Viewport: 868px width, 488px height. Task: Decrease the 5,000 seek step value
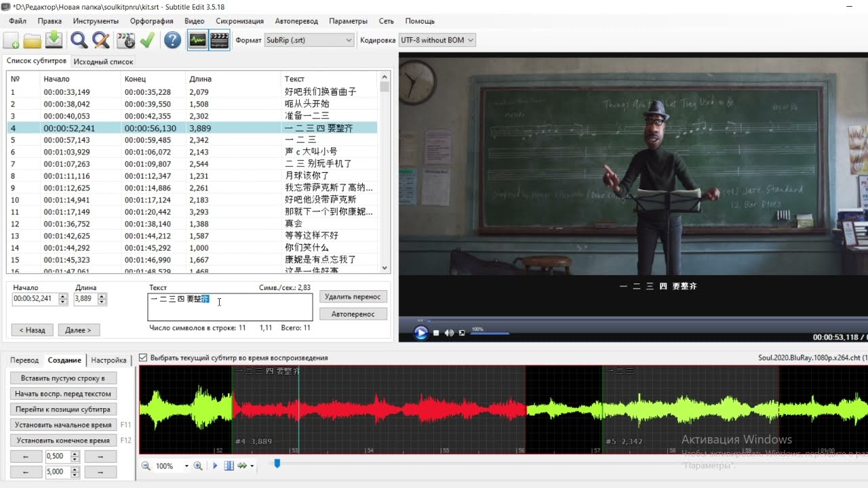(x=75, y=475)
